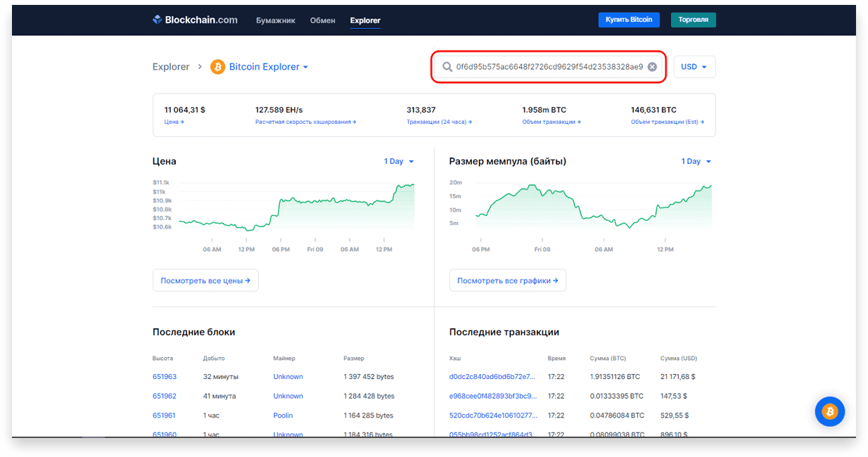The image size is (868, 457).
Task: Click the Сумма (USD) column header
Action: 679,359
